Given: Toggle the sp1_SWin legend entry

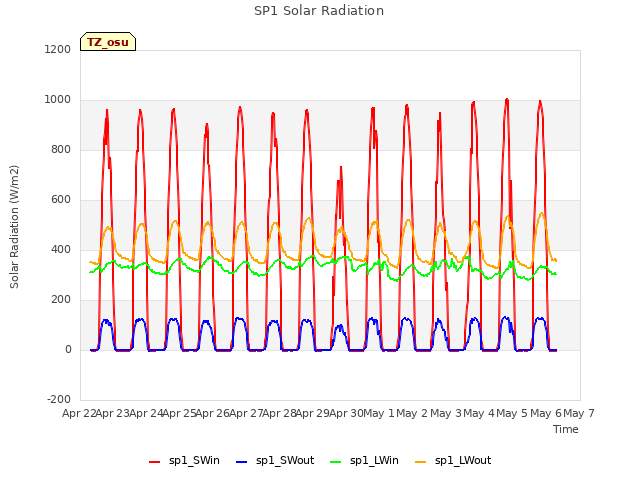Looking at the screenshot, I should coord(184,461).
